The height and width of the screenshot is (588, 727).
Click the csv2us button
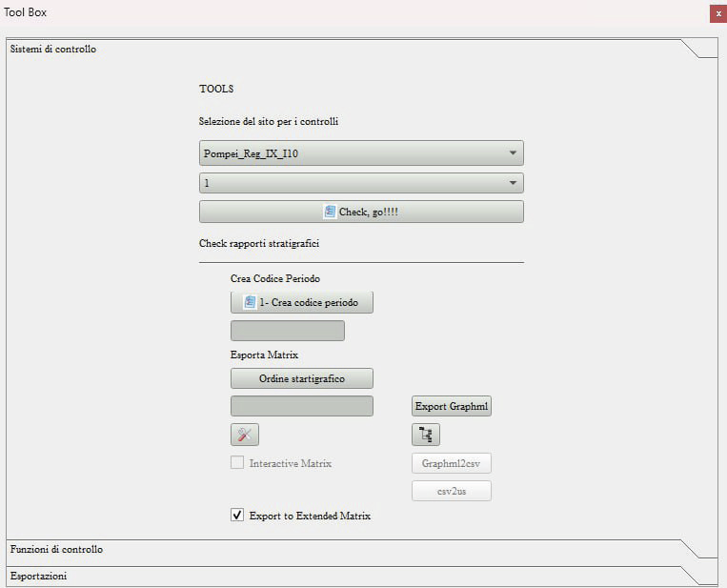[x=452, y=491]
